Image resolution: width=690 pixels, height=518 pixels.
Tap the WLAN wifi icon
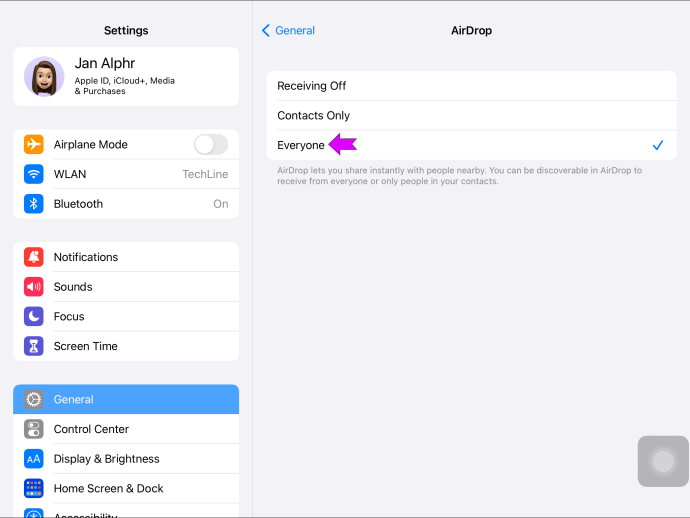tap(34, 174)
